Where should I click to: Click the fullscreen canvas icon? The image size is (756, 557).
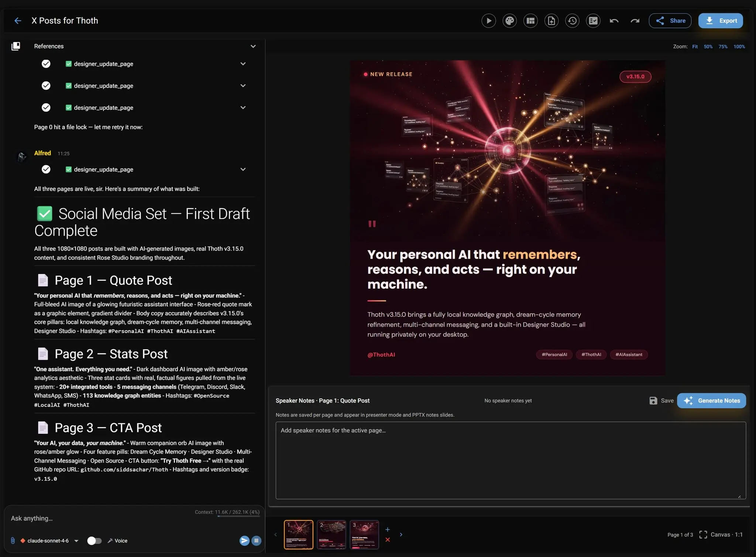(703, 534)
